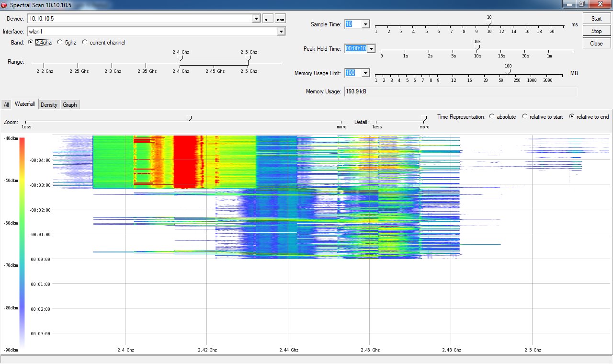Select relative to start time representation
The width and height of the screenshot is (613, 364).
[x=524, y=117]
